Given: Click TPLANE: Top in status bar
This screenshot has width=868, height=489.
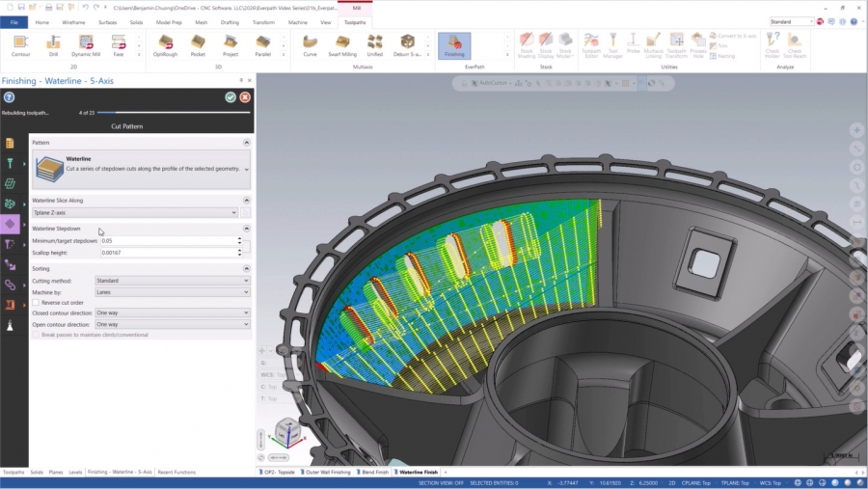Looking at the screenshot, I should pyautogui.click(x=735, y=483).
